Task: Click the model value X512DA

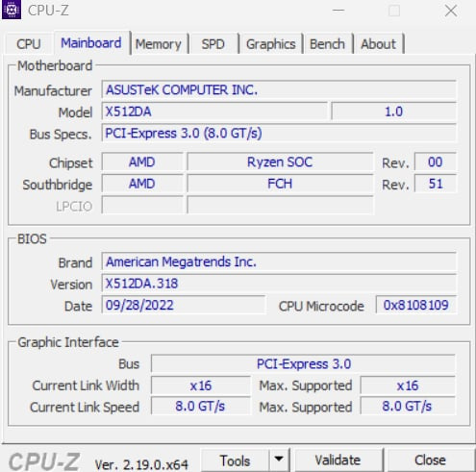Action: (x=214, y=112)
